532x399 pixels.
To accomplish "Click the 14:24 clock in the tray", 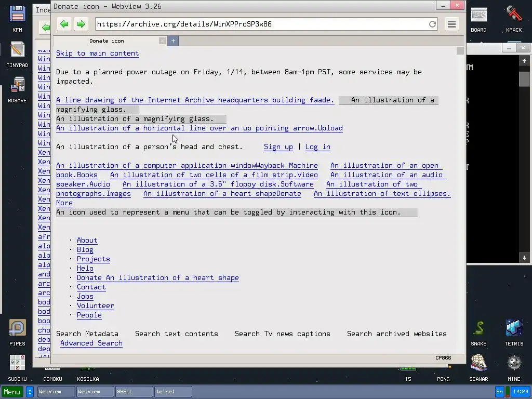I will tap(521, 392).
